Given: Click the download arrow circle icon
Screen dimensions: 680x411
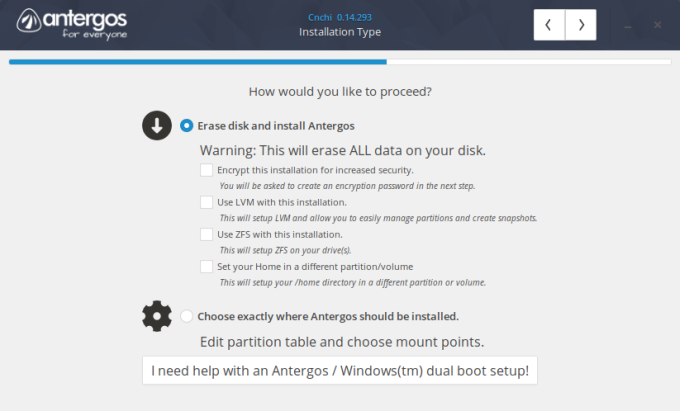Looking at the screenshot, I should pyautogui.click(x=157, y=126).
